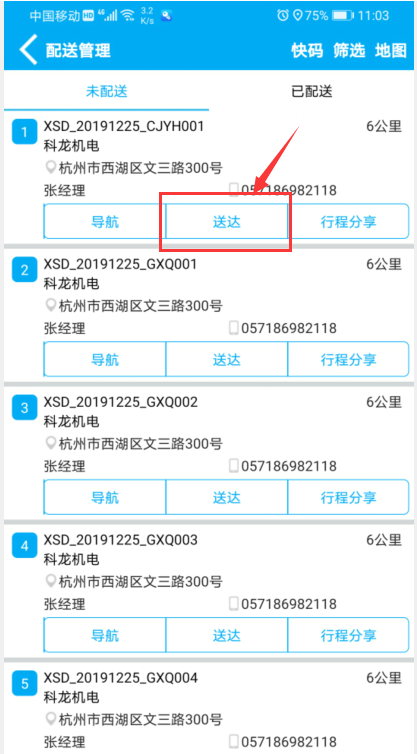This screenshot has height=754, width=417.
Task: Tap the back arrow beside 配送管理
Action: click(x=28, y=49)
